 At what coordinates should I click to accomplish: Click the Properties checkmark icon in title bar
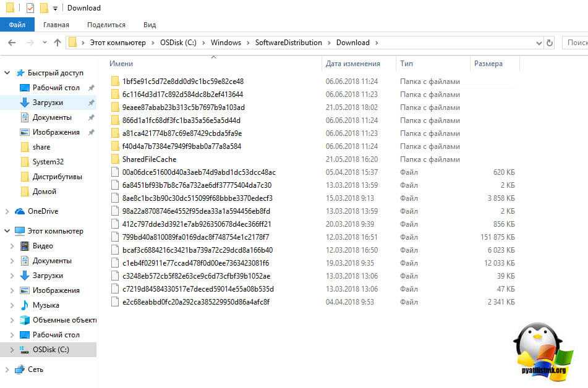(x=30, y=8)
